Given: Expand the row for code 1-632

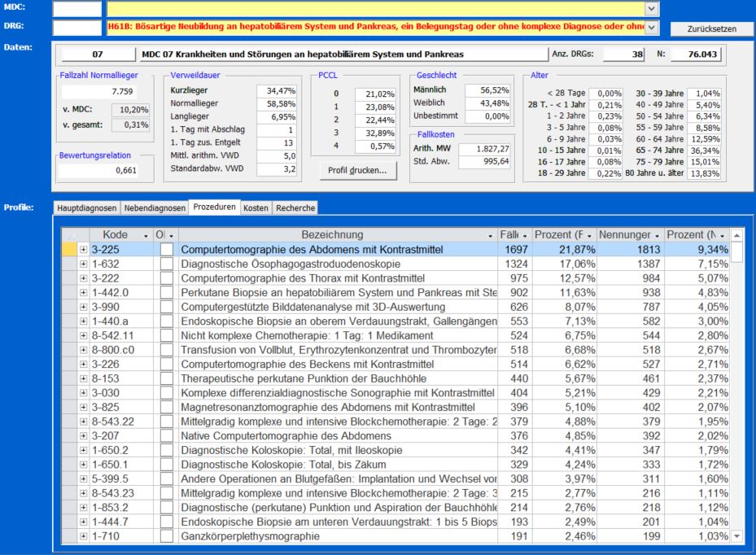Looking at the screenshot, I should pos(83,264).
